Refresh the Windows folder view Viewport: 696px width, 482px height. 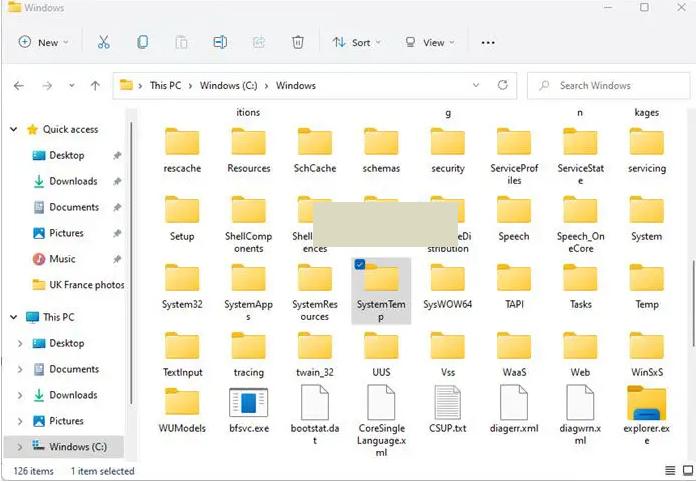[502, 85]
